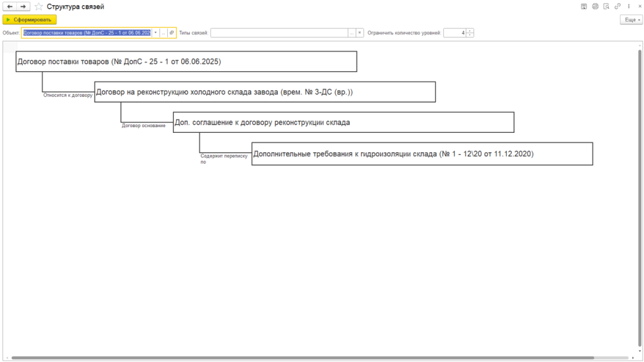This screenshot has width=644, height=362.
Task: Add page to favorites with star icon
Action: (38, 6)
